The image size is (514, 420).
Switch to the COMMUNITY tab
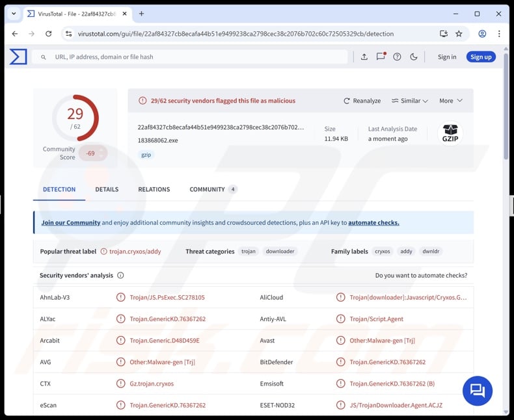point(213,189)
